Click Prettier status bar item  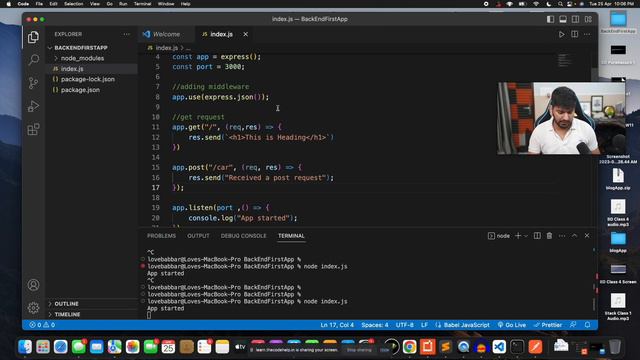(x=548, y=325)
